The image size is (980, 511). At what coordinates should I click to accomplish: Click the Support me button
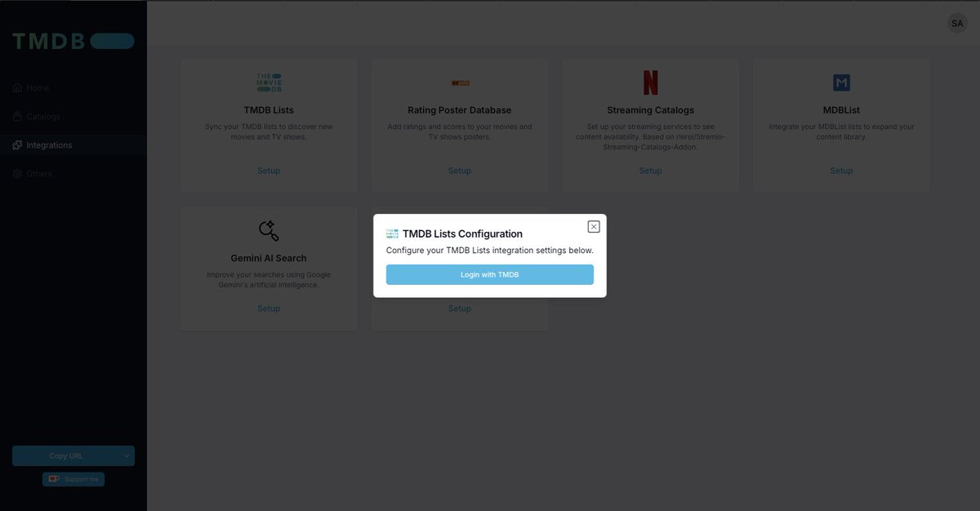tap(73, 479)
